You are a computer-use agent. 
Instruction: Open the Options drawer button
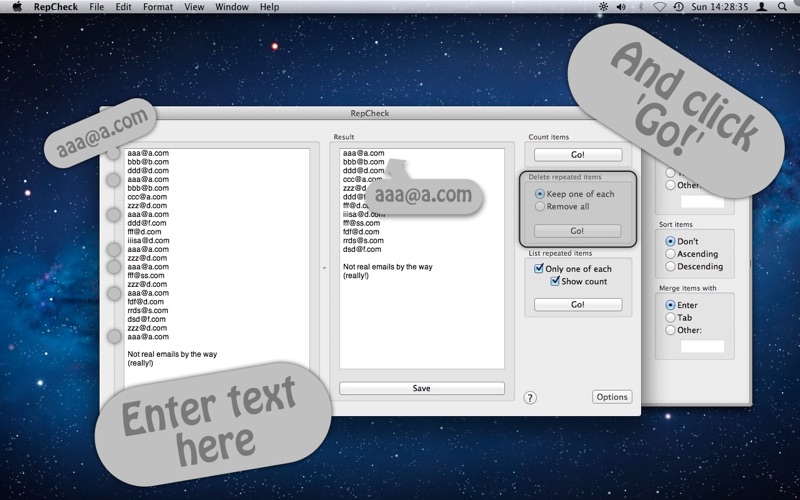pyautogui.click(x=612, y=397)
